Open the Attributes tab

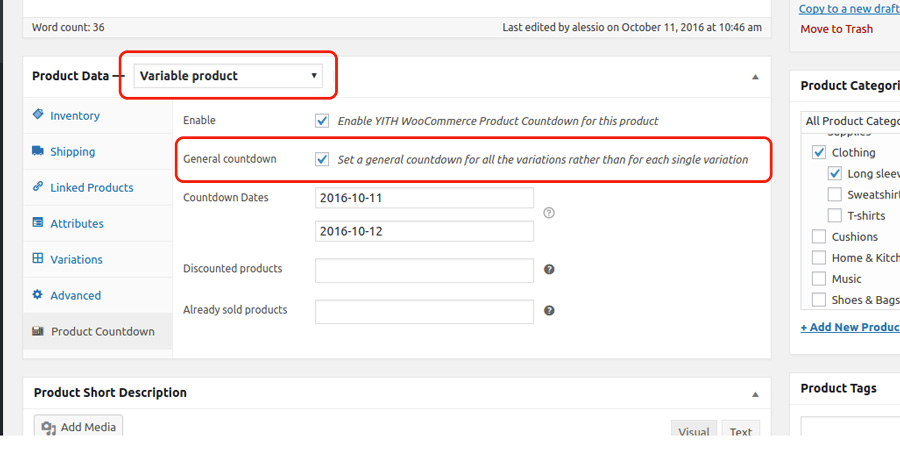[x=98, y=223]
